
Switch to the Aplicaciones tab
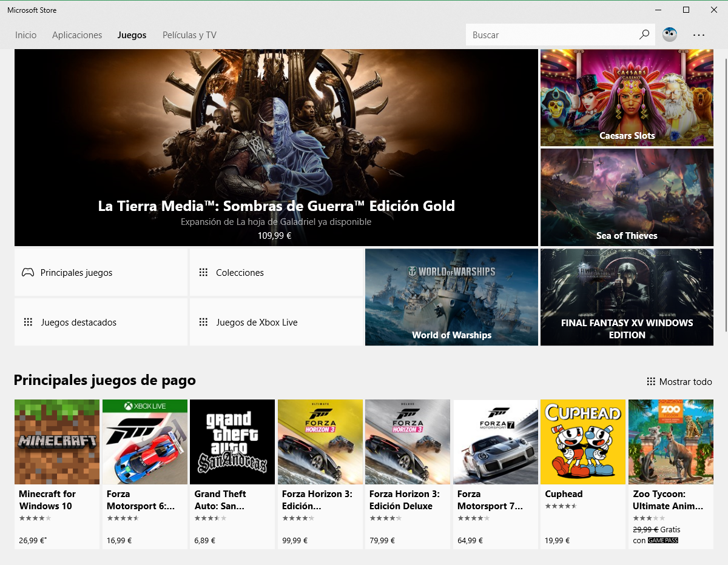[77, 35]
